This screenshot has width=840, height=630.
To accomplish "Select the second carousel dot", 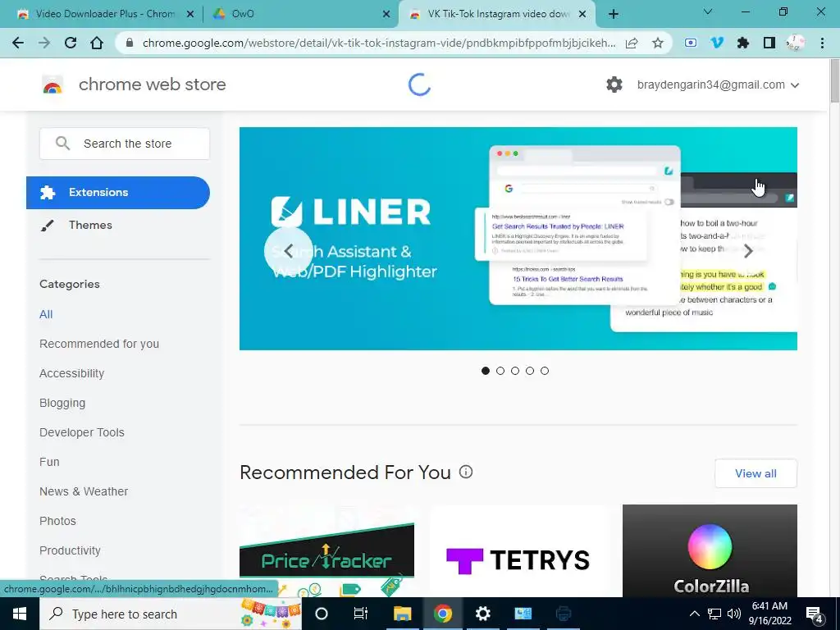I will 500,371.
